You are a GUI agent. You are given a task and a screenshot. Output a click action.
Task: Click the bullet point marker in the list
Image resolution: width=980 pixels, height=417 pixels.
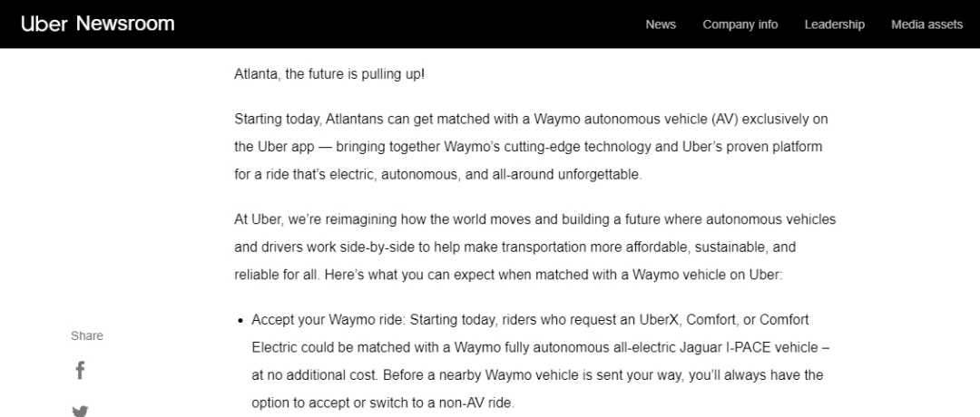click(x=240, y=320)
